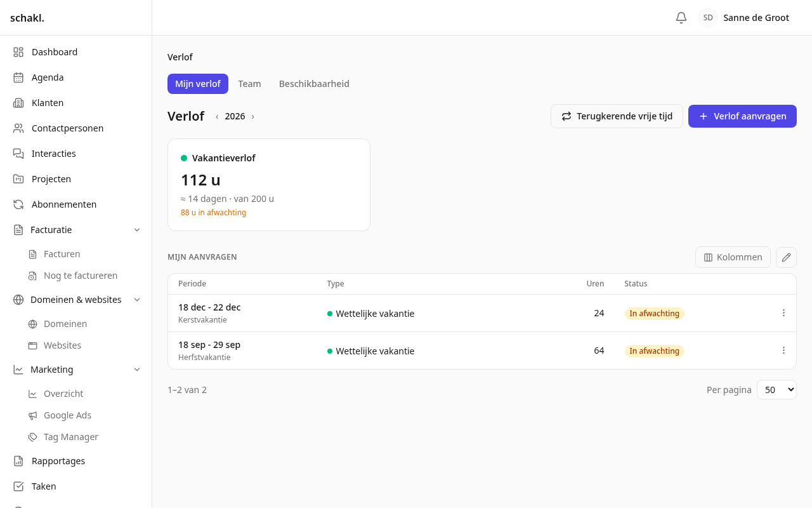Click Terugkerende vrije tijd button

[x=617, y=116]
